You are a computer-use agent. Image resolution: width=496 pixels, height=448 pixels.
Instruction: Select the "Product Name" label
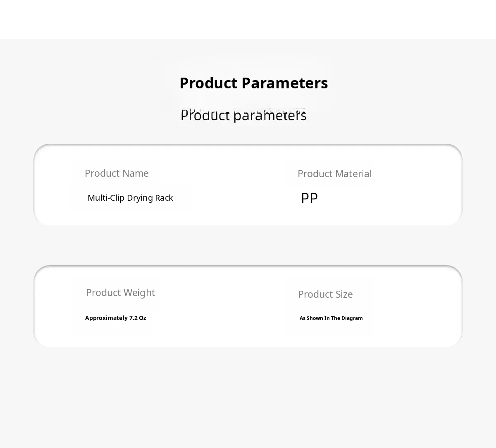point(117,173)
